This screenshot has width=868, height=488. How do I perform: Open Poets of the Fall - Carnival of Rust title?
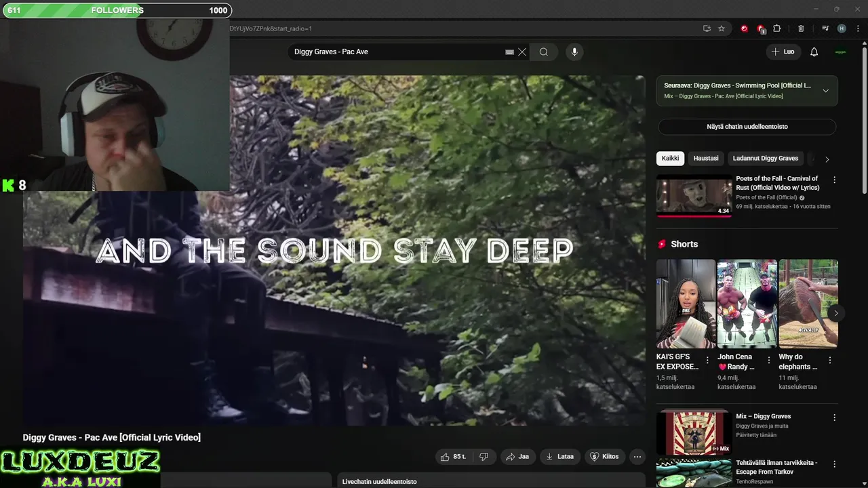point(778,183)
